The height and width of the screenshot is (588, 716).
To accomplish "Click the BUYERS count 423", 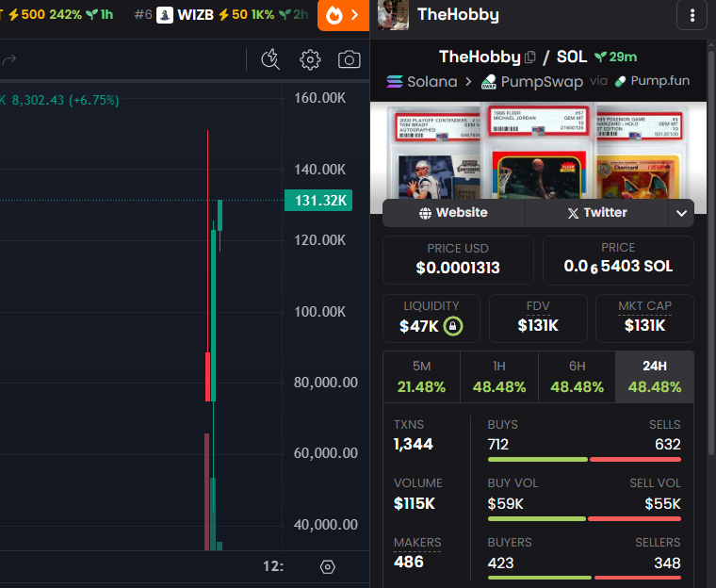I will click(x=500, y=563).
